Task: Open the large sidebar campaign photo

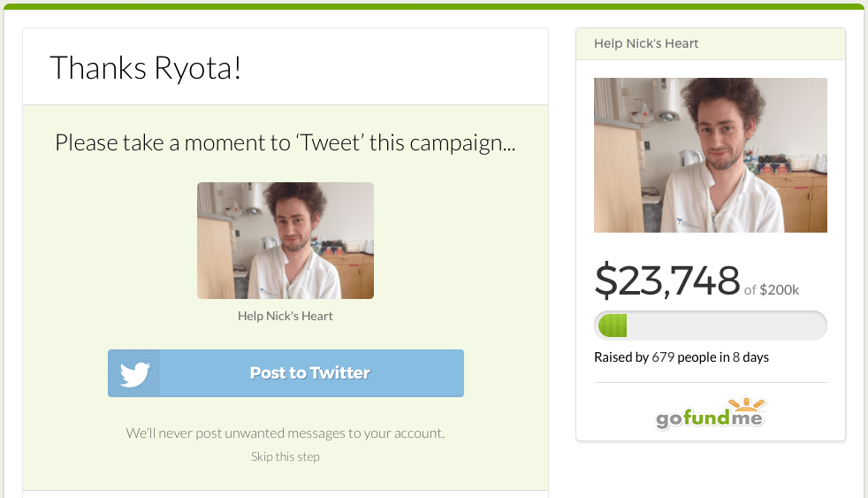Action: point(711,156)
